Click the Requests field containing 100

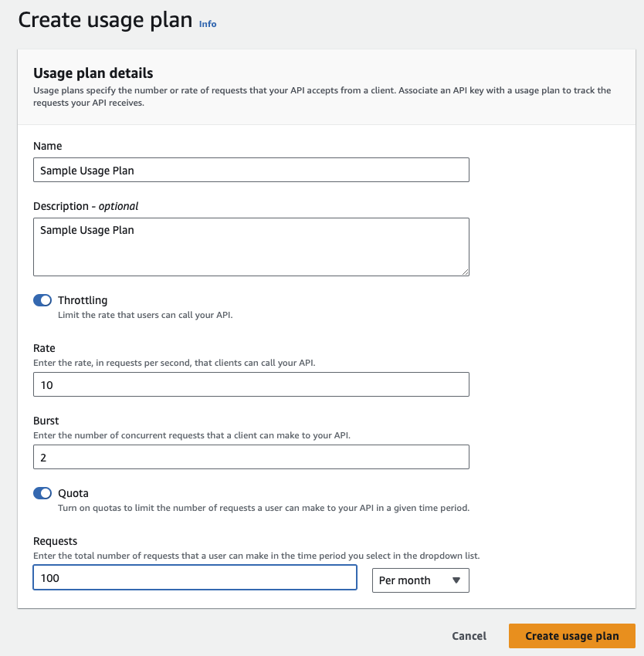195,578
